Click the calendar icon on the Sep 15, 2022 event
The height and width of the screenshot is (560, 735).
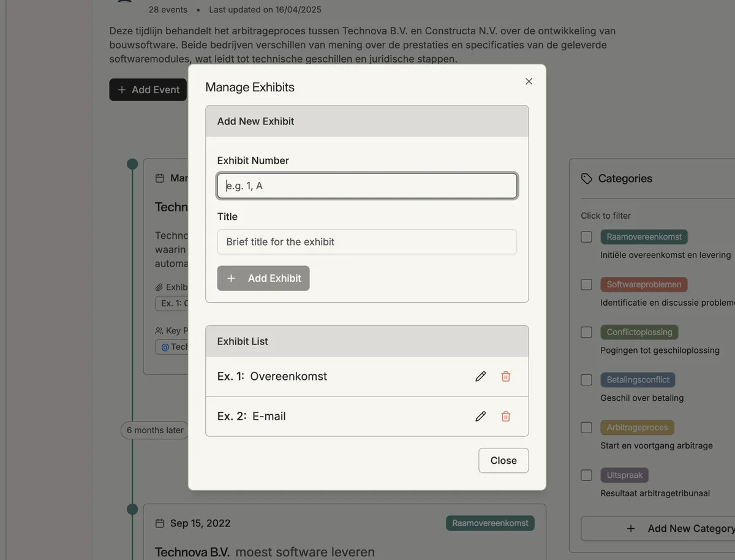pyautogui.click(x=159, y=523)
